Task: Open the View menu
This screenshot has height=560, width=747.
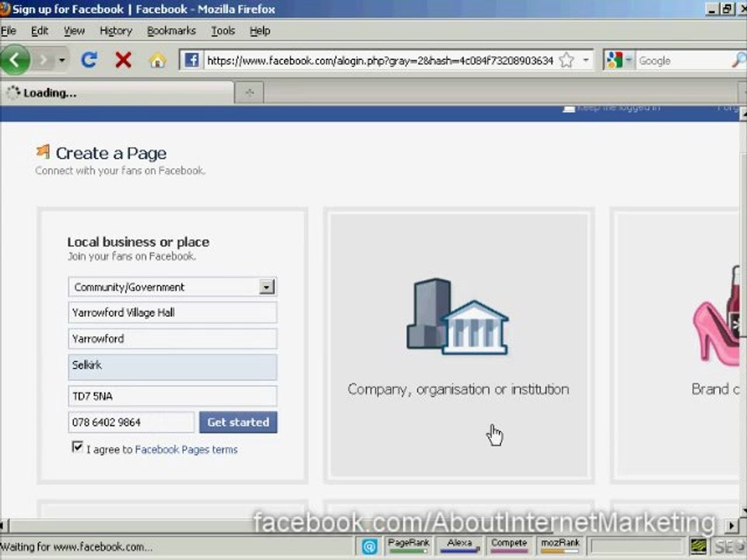Action: coord(75,31)
